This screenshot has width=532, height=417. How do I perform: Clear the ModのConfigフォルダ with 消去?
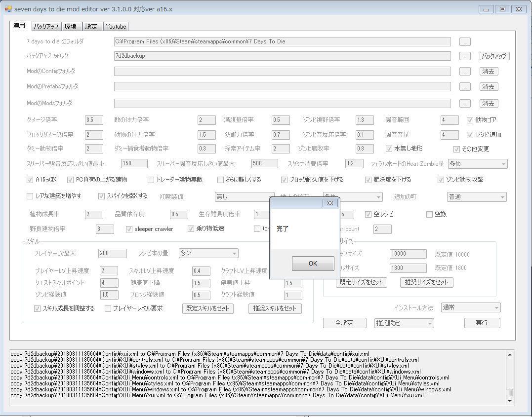489,72
